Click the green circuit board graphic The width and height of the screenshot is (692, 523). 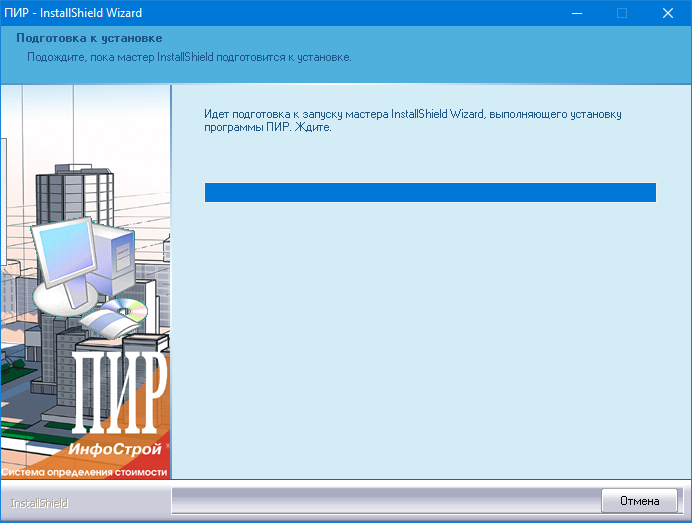40,440
